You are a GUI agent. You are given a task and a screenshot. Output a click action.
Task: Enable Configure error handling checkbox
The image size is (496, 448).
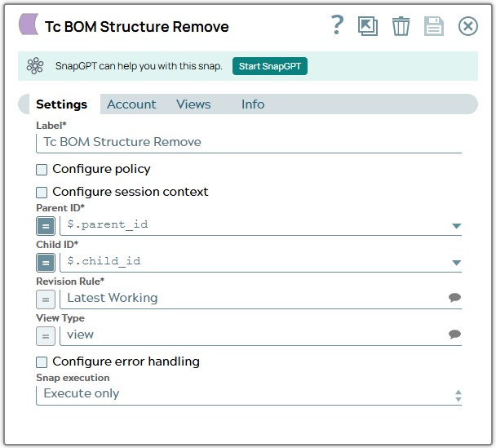[42, 362]
